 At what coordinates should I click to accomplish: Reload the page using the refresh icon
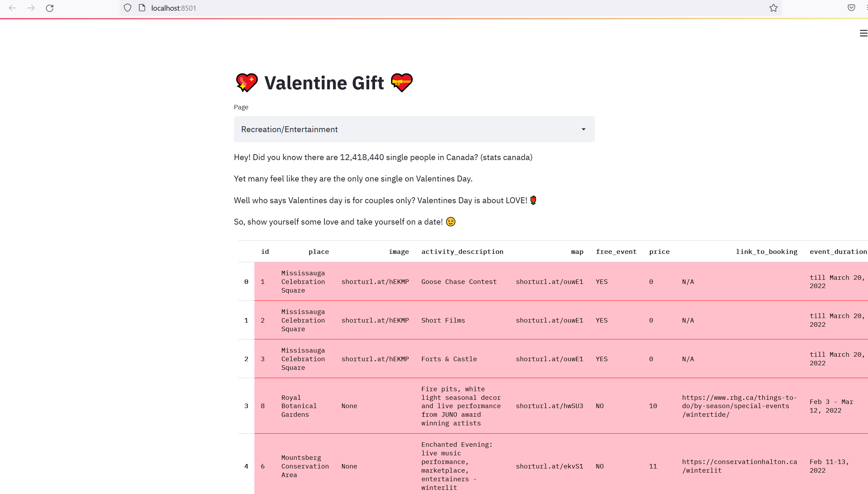pyautogui.click(x=50, y=8)
